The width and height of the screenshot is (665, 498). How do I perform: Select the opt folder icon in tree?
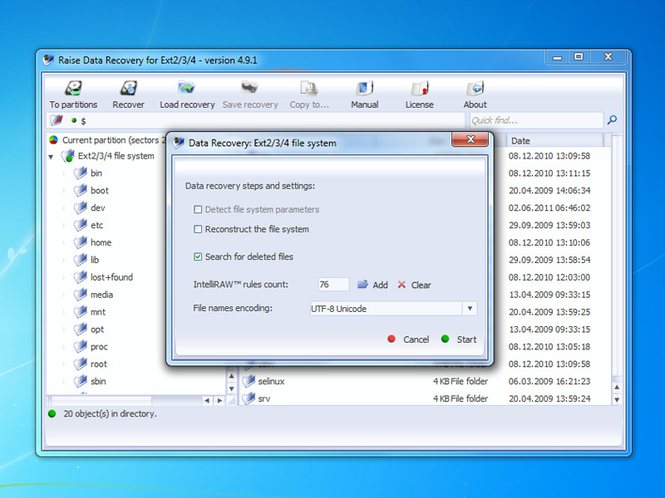80,329
